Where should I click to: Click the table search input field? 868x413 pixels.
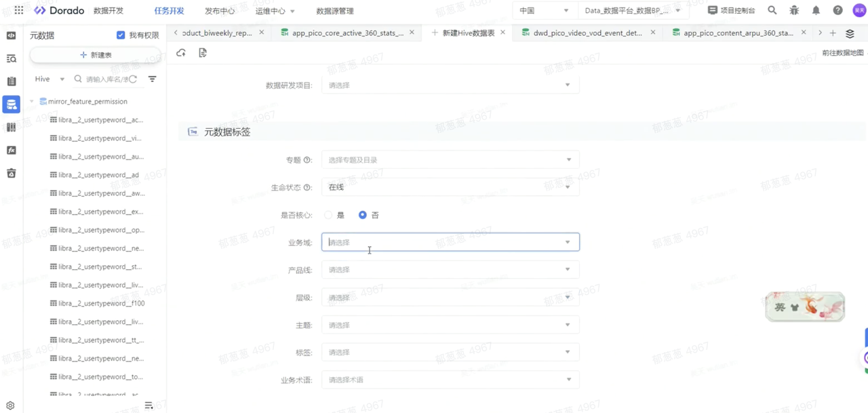[x=106, y=79]
